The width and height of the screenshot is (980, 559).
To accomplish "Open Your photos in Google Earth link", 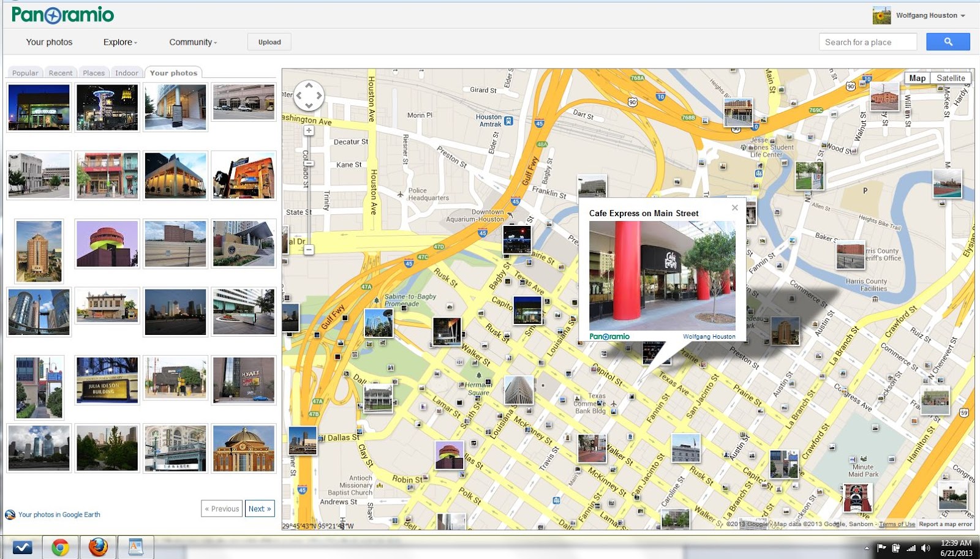I will tap(59, 515).
